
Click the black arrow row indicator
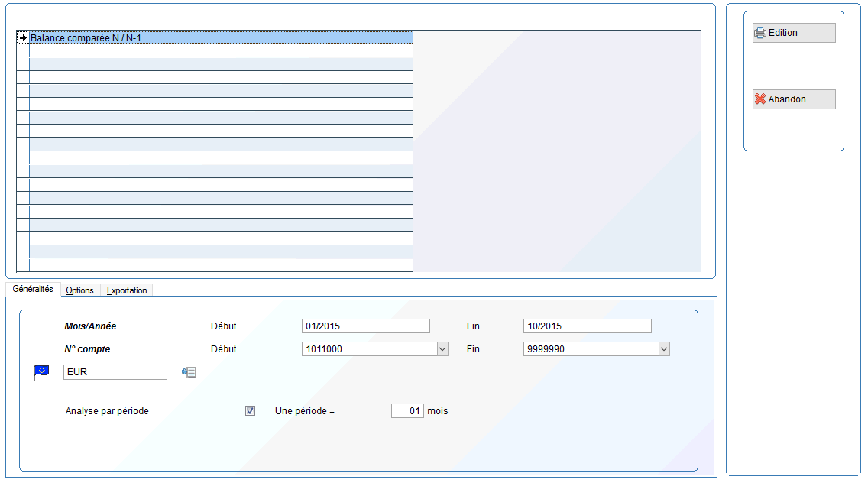tap(23, 37)
